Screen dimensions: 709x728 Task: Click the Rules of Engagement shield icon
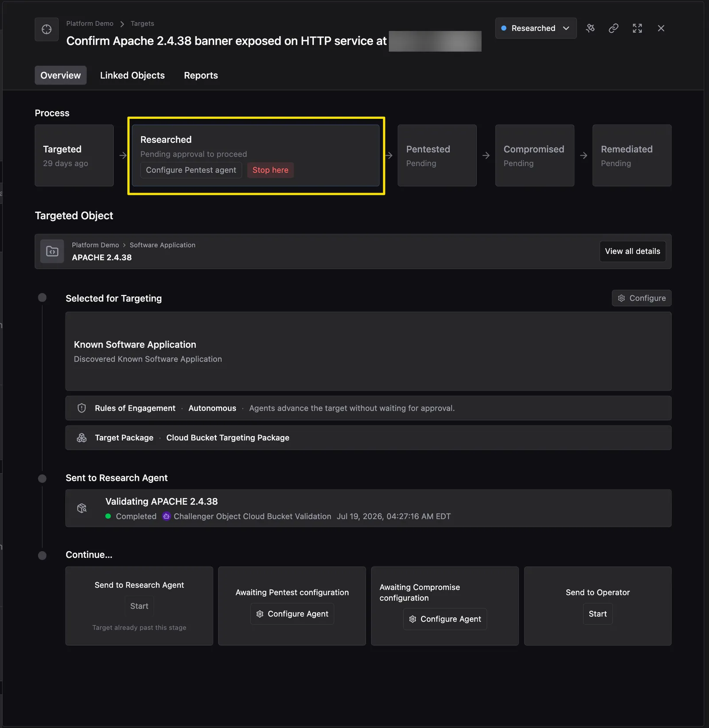(82, 408)
